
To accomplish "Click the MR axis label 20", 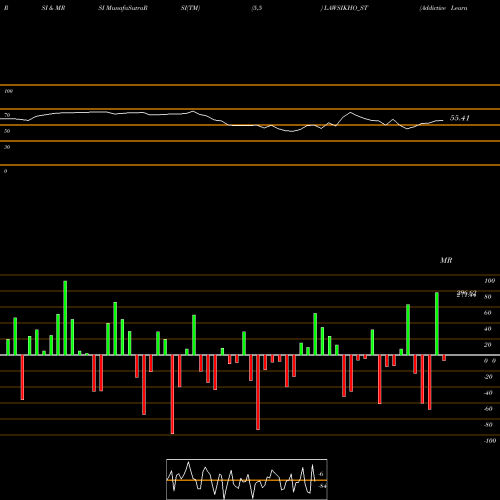I will tap(487, 345).
